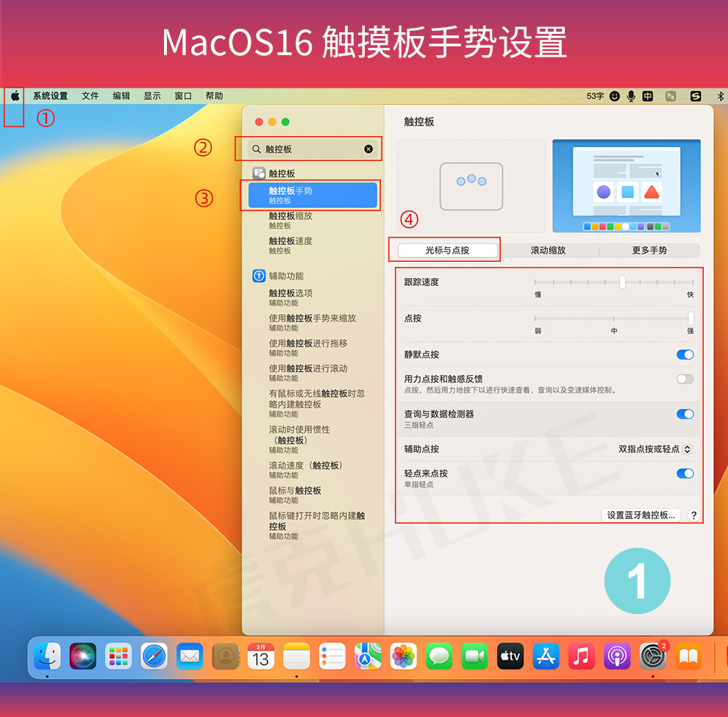Click the smiley emoji menu bar icon

pos(615,96)
